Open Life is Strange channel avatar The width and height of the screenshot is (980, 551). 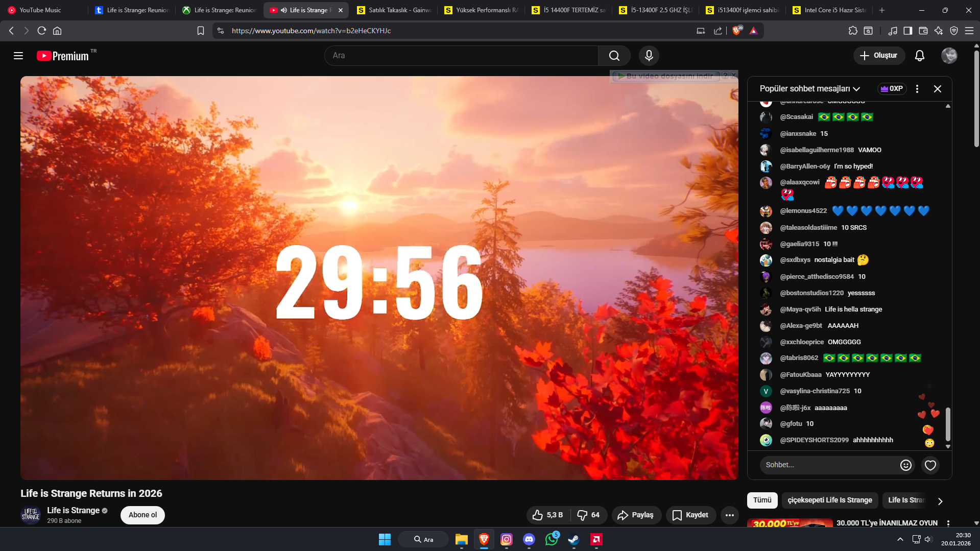31,515
